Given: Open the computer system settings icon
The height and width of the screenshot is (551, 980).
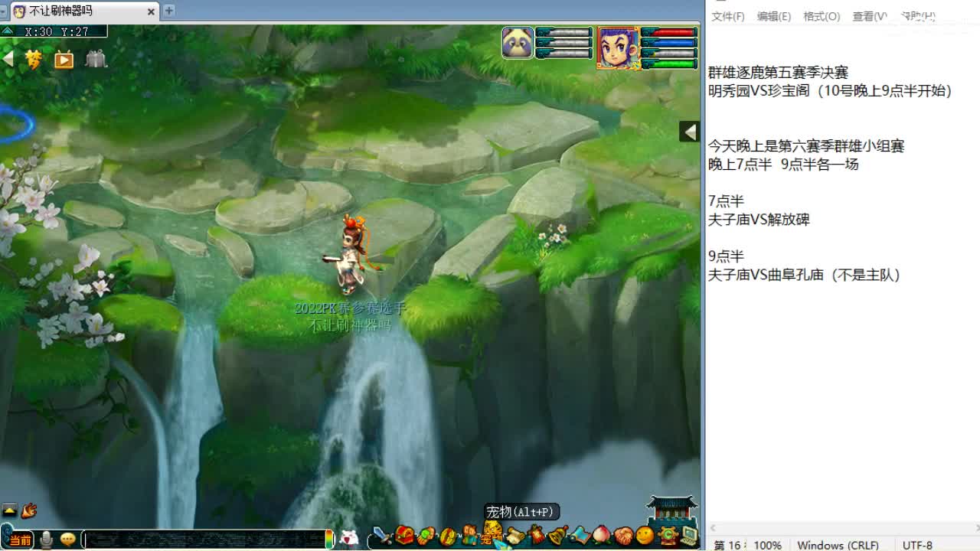Looking at the screenshot, I should click(x=690, y=536).
